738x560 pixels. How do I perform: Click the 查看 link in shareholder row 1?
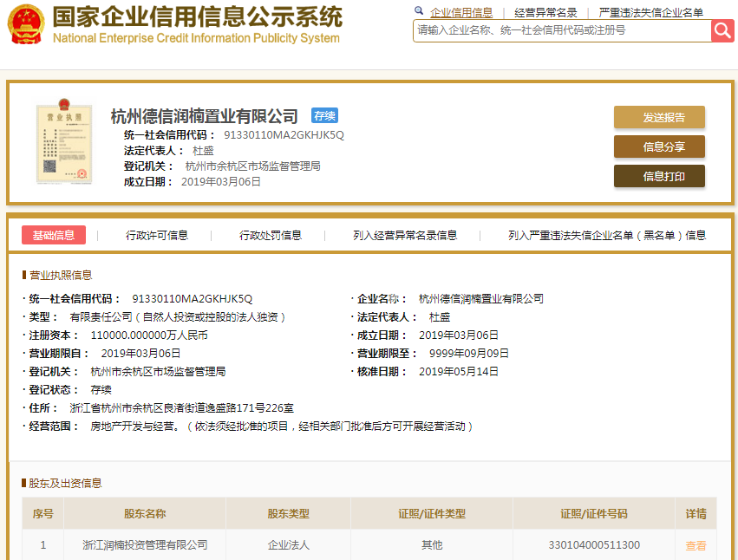click(x=696, y=545)
